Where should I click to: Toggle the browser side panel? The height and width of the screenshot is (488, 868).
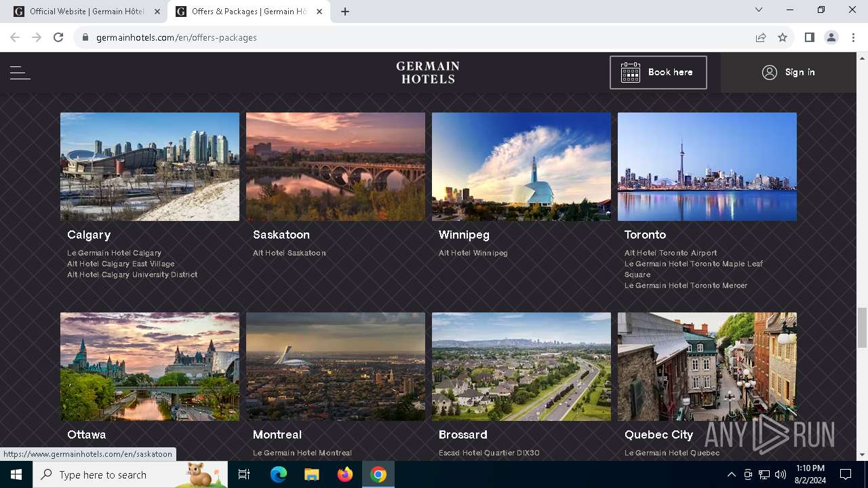point(810,37)
